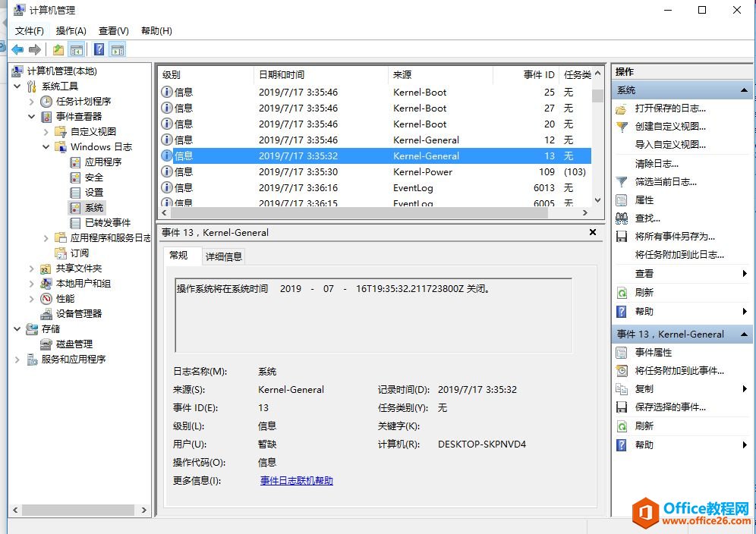Open the 操作(A) menu
Screen dimensions: 756x534
(71, 31)
